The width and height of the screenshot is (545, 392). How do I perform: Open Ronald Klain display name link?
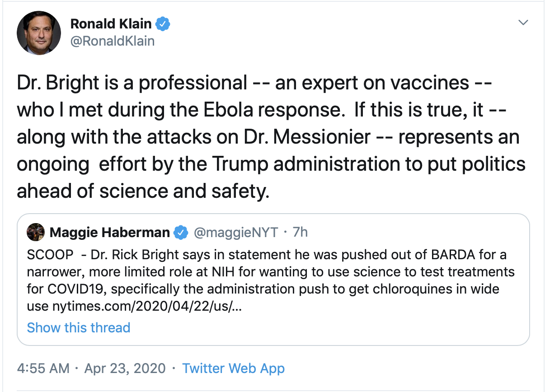point(112,24)
